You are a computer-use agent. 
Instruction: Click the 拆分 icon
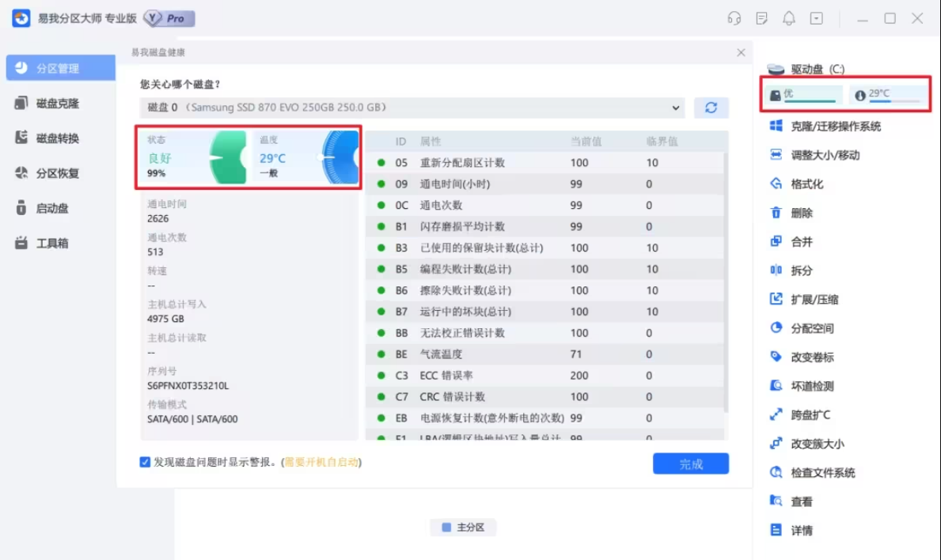776,270
